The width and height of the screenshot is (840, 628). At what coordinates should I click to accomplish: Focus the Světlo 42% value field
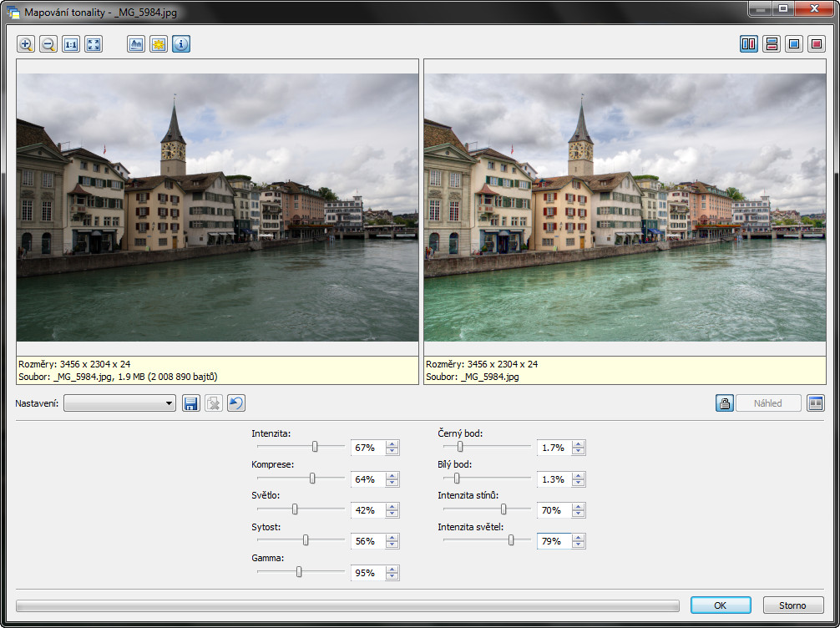(368, 510)
